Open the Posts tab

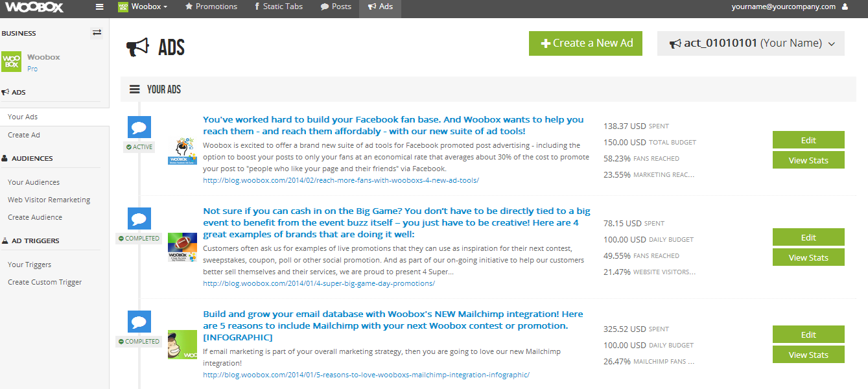[x=336, y=6]
